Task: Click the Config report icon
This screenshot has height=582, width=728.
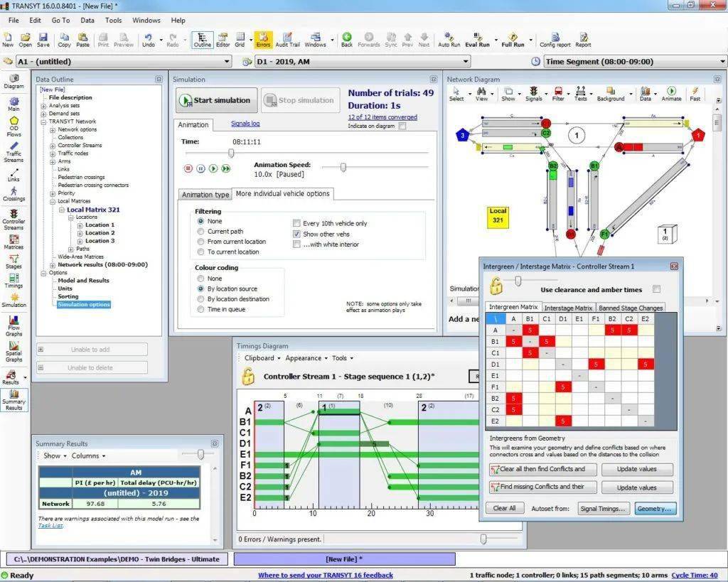Action: (555, 38)
